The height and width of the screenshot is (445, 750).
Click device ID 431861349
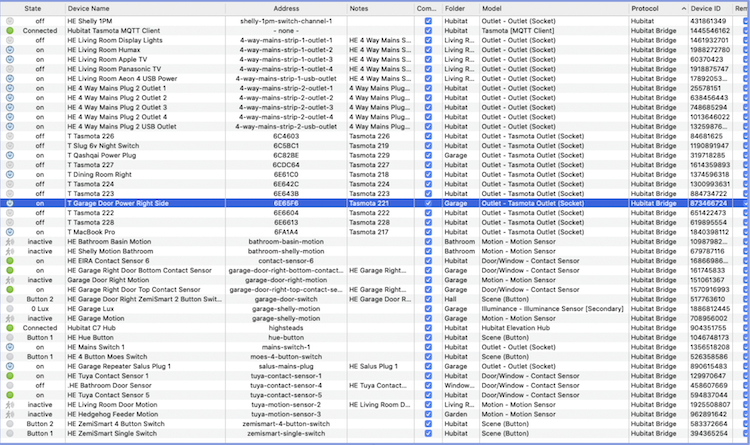[708, 21]
